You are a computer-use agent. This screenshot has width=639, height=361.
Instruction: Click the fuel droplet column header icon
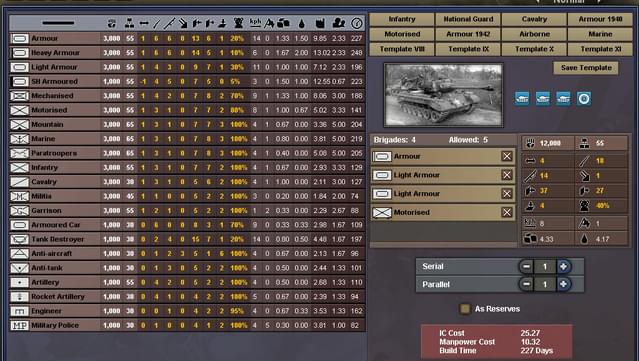coord(302,23)
